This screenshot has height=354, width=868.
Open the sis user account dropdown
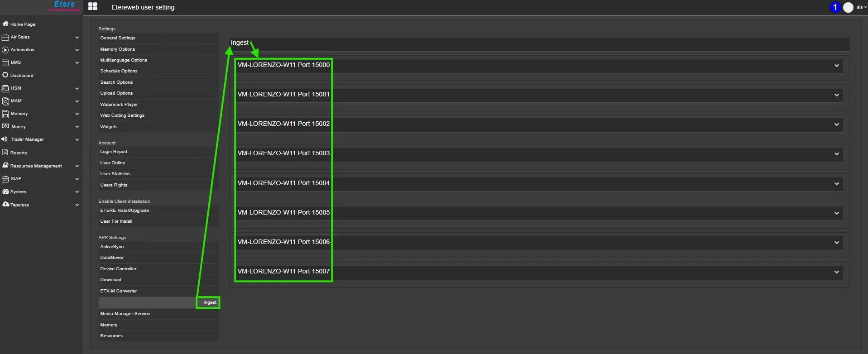[861, 7]
